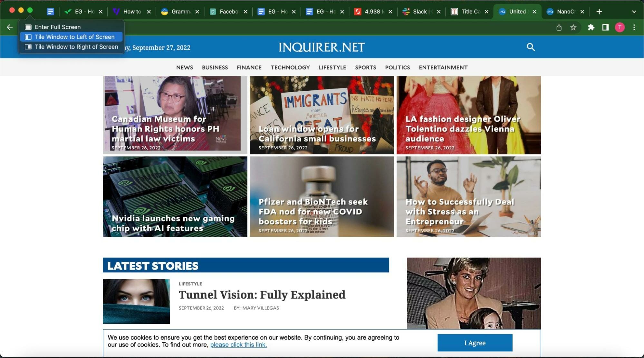Open the tab search chevron at far right
644x358 pixels.
pyautogui.click(x=634, y=11)
